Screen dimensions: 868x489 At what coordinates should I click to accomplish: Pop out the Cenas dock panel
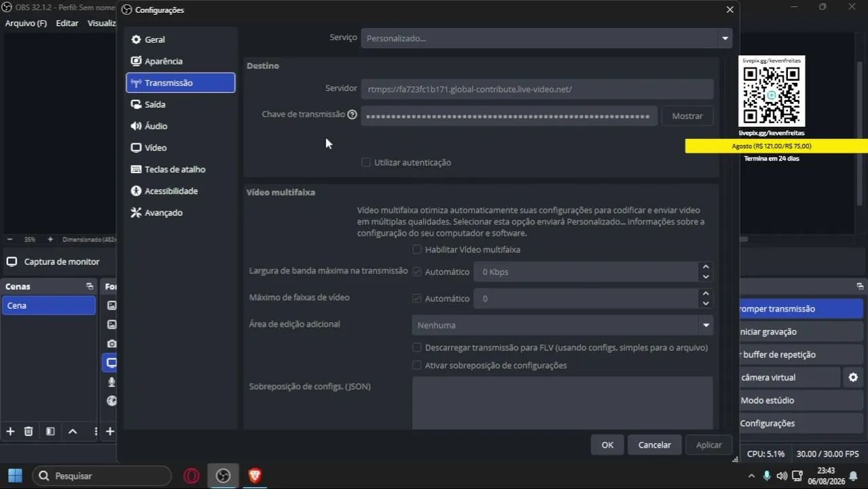(x=89, y=287)
